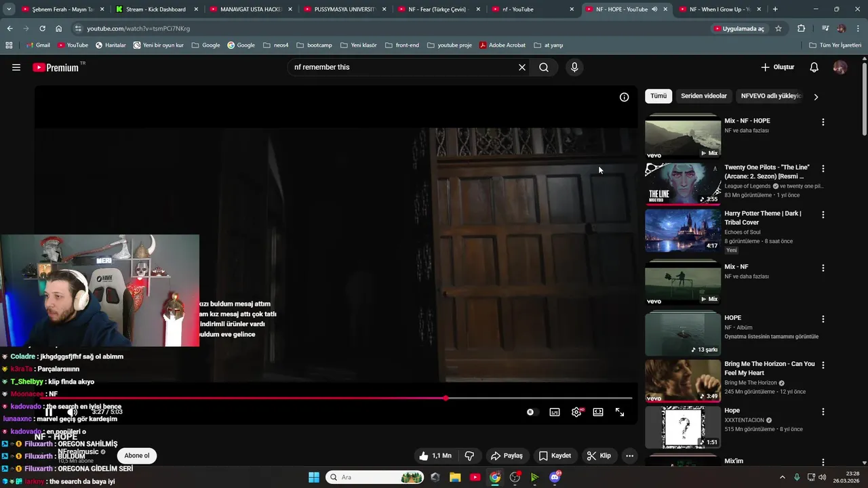Open options for Bring Me The Horizon video
This screenshot has height=488, width=868.
tap(823, 365)
